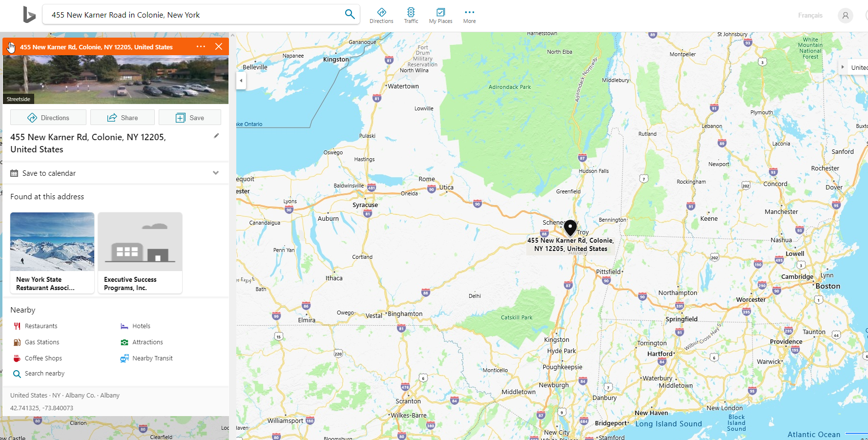The image size is (868, 440).
Task: Click Springfield on the map
Action: [682, 319]
